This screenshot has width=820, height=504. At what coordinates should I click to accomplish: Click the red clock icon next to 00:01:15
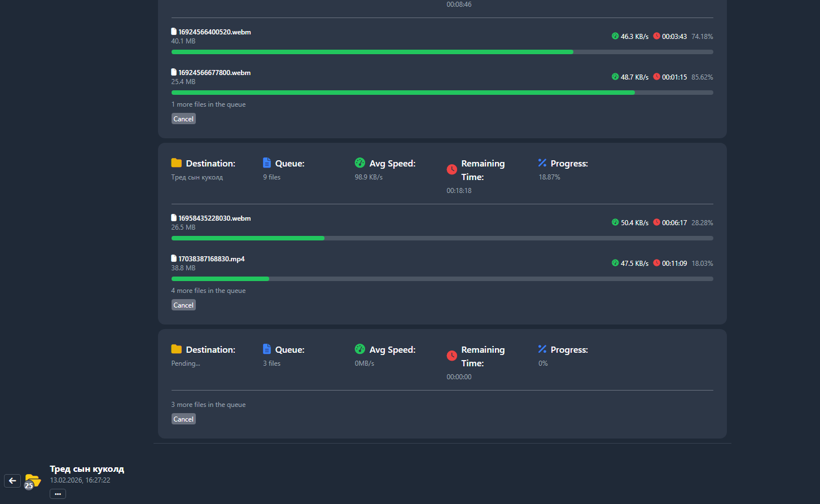[x=656, y=77]
